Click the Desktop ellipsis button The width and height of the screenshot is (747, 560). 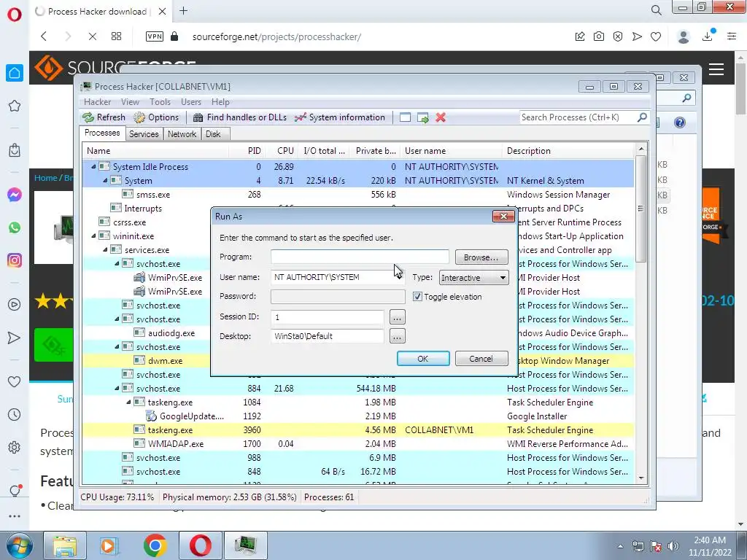[x=398, y=336]
